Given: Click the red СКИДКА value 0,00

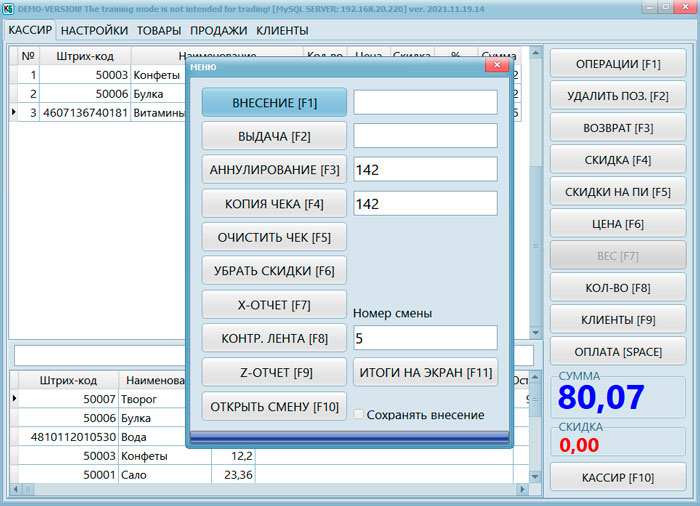Looking at the screenshot, I should (579, 445).
